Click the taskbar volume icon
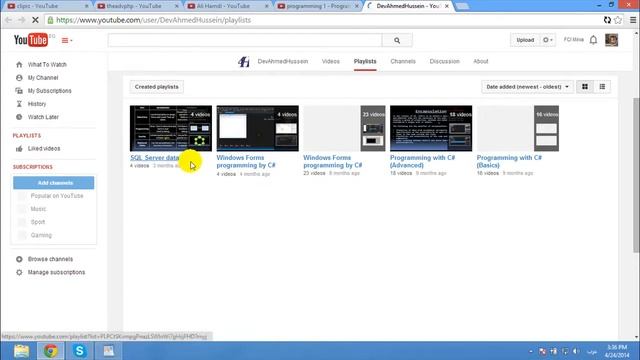 [x=576, y=351]
